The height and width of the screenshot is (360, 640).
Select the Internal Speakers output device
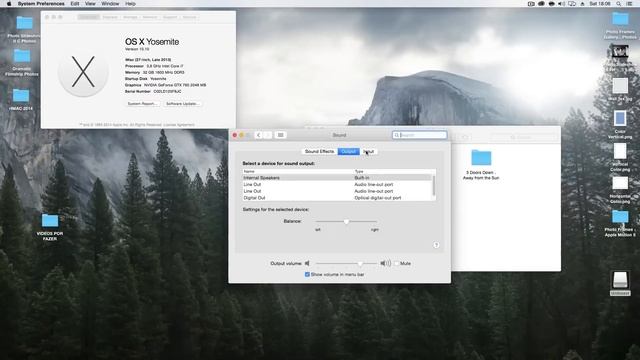coord(337,178)
